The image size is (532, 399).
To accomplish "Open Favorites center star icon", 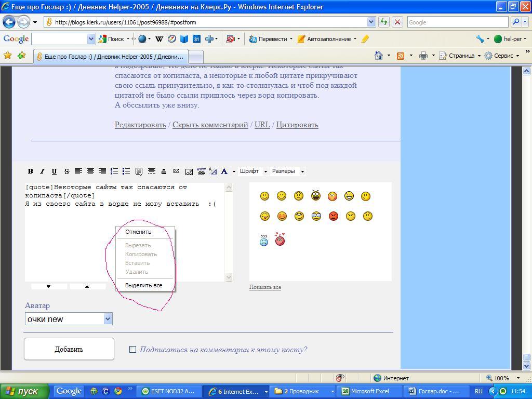I will (x=7, y=55).
